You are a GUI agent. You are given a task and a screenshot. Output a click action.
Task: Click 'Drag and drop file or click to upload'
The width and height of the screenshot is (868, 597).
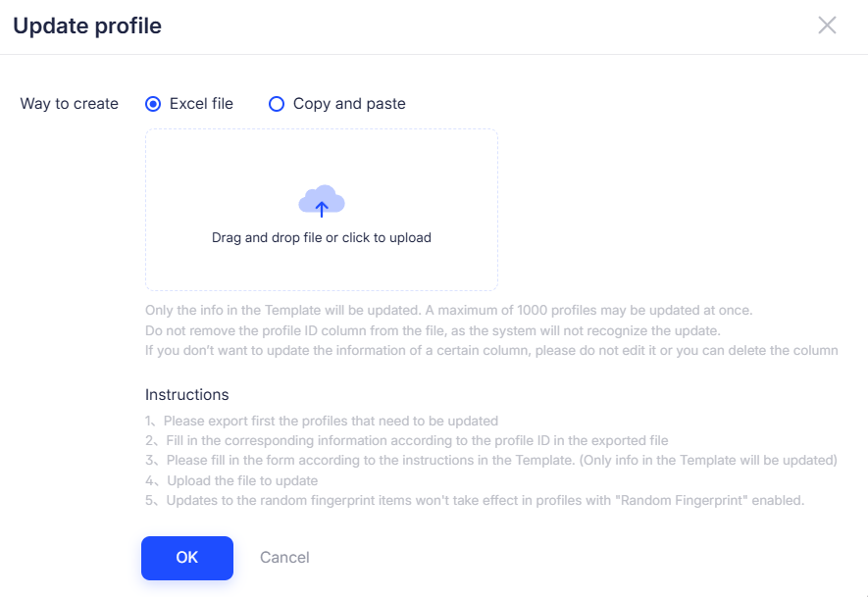(x=321, y=237)
